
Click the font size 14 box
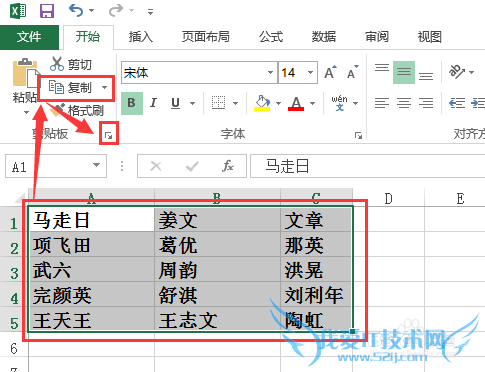(x=292, y=72)
